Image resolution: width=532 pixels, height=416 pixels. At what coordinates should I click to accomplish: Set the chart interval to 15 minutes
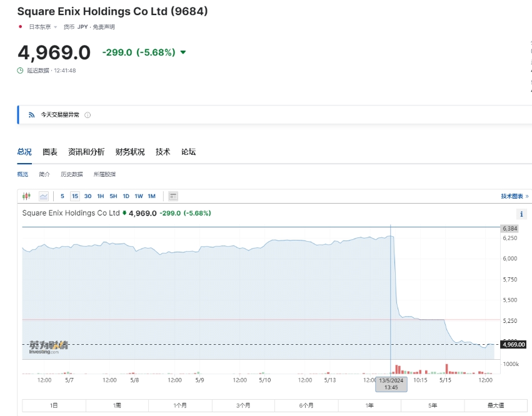click(x=75, y=196)
